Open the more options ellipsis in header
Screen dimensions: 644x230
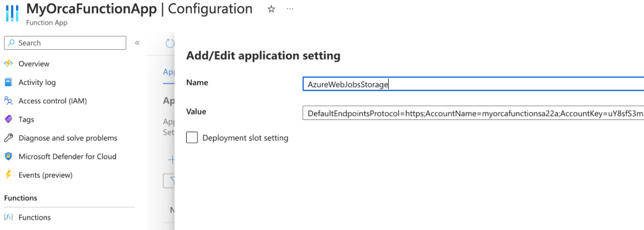pos(290,9)
